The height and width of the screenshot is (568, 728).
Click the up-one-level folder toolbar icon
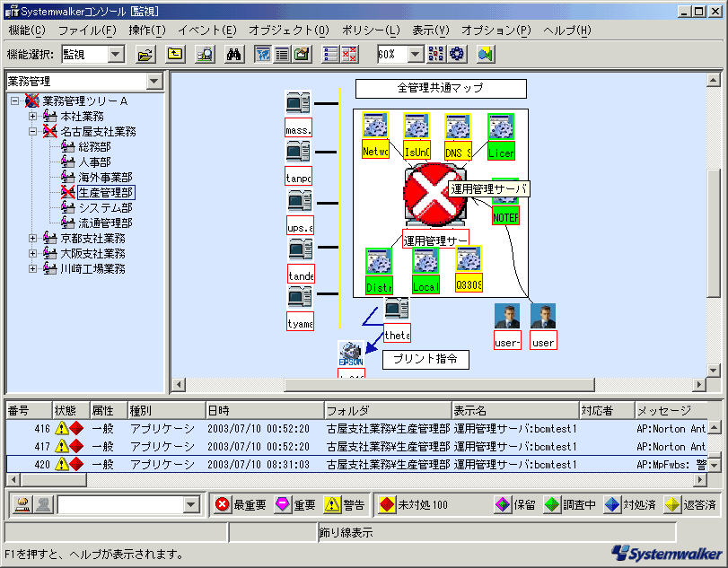[175, 54]
